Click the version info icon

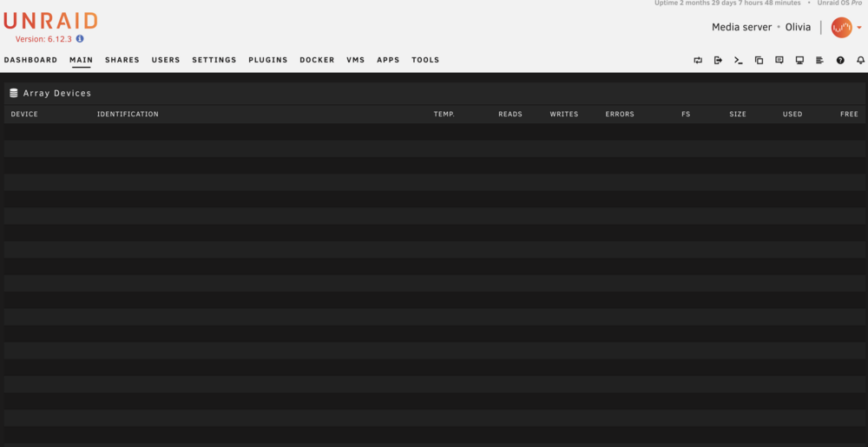pyautogui.click(x=80, y=39)
